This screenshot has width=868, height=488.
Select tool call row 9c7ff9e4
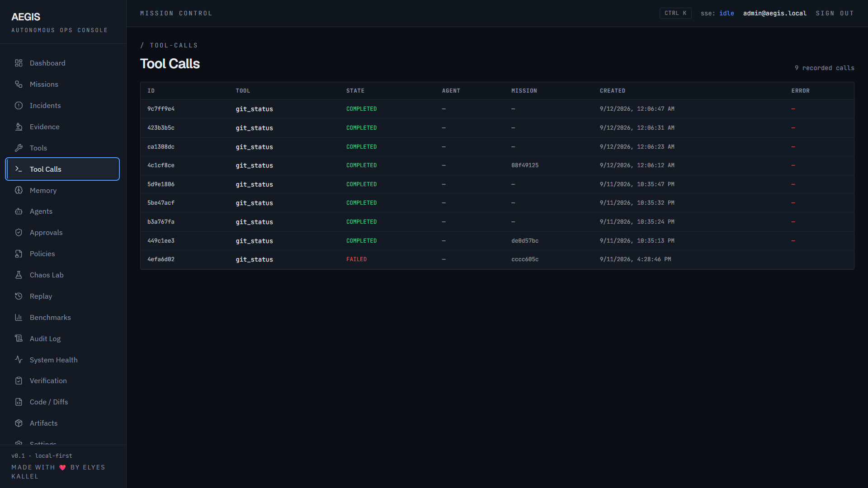pyautogui.click(x=497, y=109)
